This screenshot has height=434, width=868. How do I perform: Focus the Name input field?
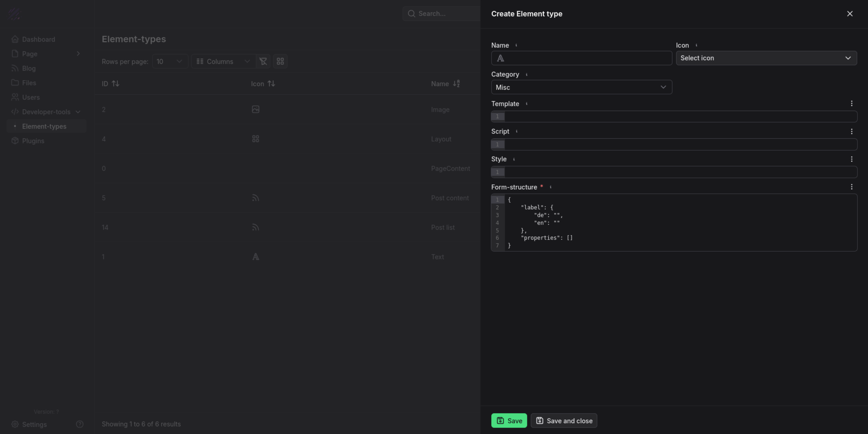[586, 58]
